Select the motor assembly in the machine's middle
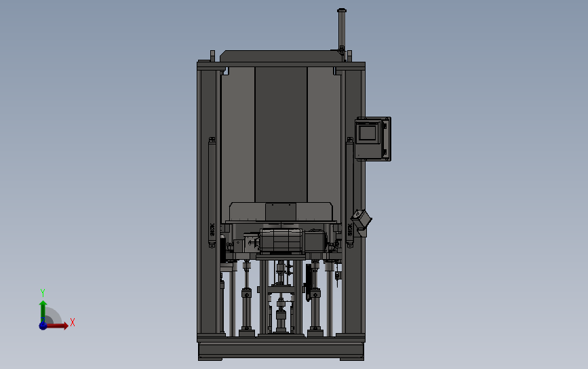This screenshot has width=588, height=369. [x=281, y=240]
